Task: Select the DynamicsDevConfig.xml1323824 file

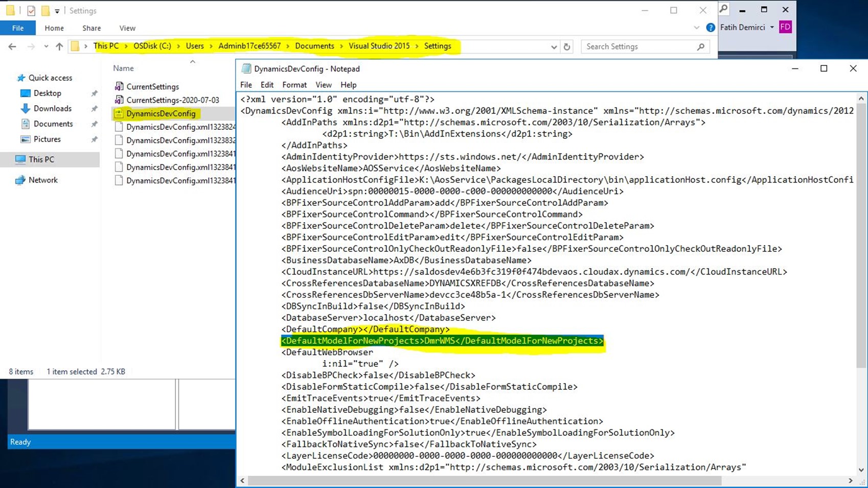Action: (180, 127)
